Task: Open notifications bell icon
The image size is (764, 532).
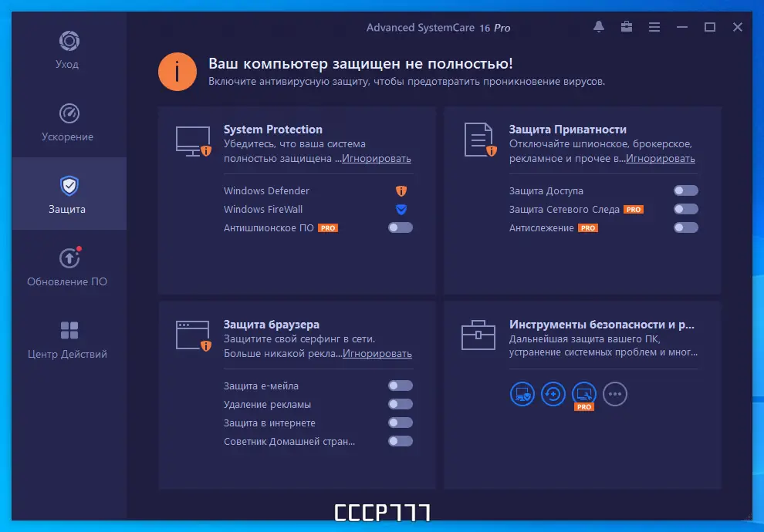Action: pos(599,27)
